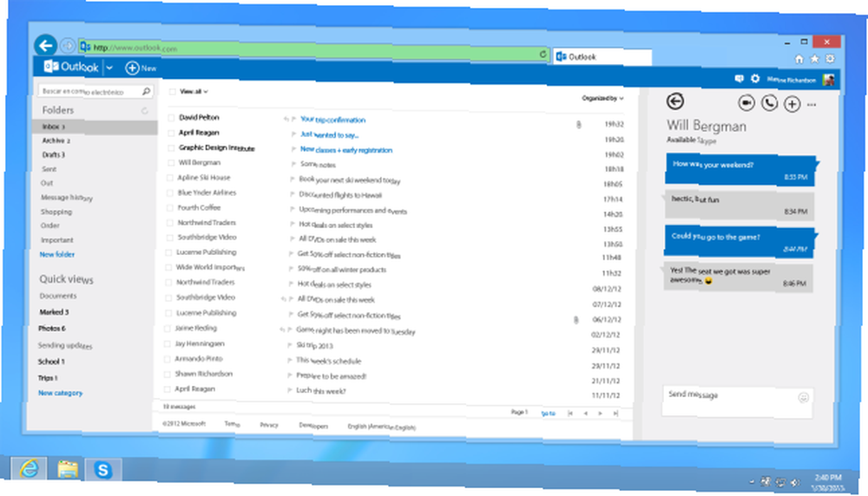Click the Go to page link
The image size is (868, 496).
(548, 414)
